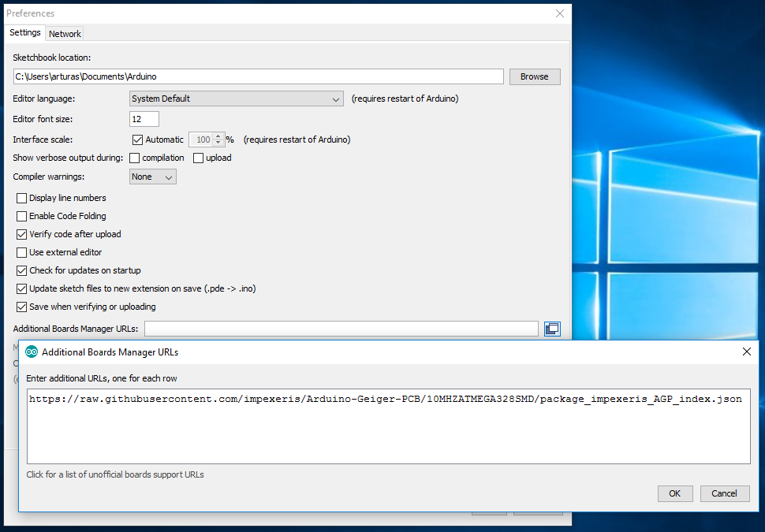Enable verbose output during compilation
Viewport: 765px width, 532px height.
[x=135, y=158]
